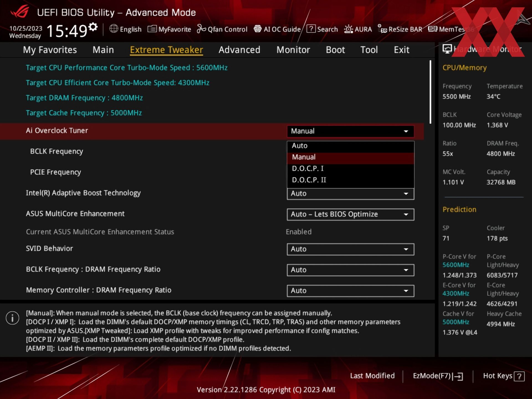Open the SVID Behavior dropdown
The image size is (532, 399).
(x=351, y=249)
